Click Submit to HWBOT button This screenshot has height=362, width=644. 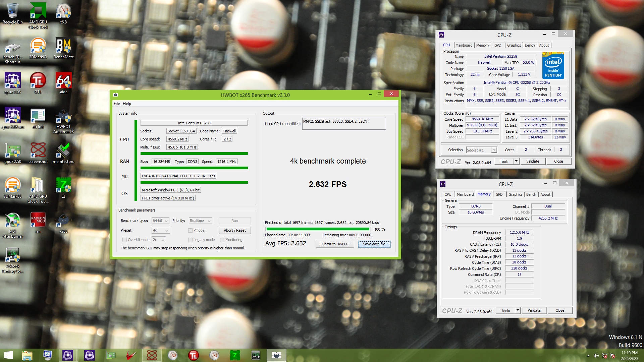click(334, 244)
